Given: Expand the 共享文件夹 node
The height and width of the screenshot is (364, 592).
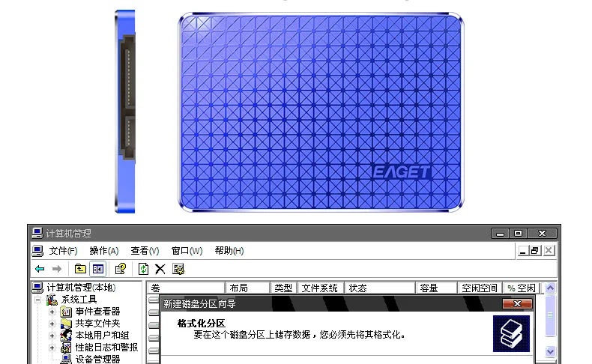Looking at the screenshot, I should (52, 324).
